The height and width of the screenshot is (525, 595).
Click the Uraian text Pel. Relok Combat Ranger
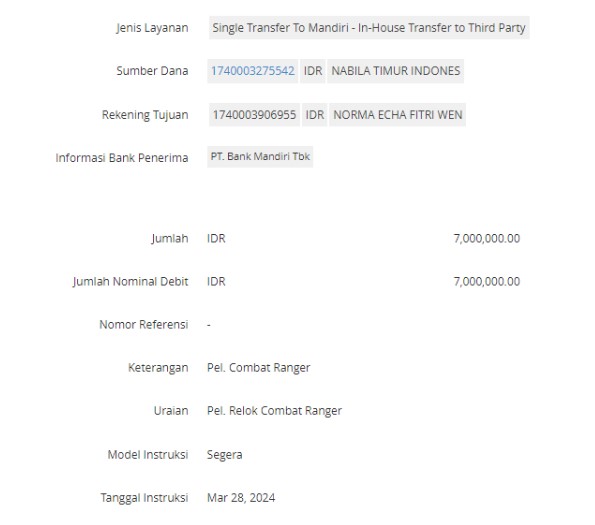(274, 411)
